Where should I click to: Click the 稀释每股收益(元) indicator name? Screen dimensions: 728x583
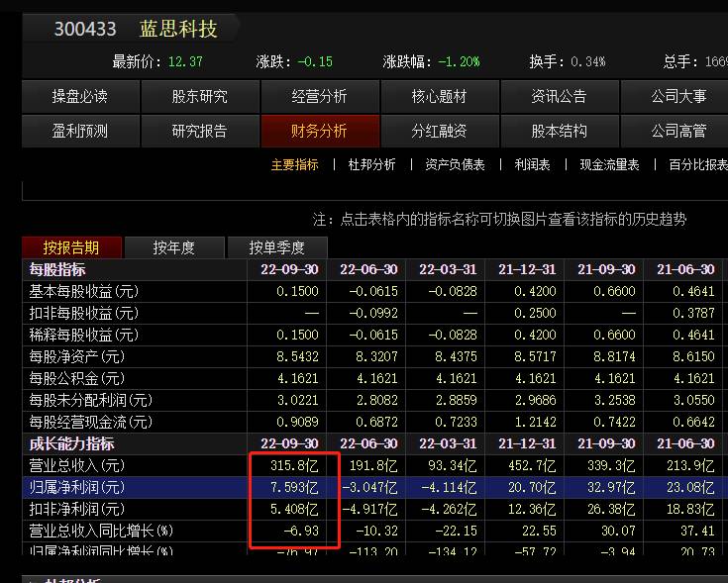pos(84,336)
